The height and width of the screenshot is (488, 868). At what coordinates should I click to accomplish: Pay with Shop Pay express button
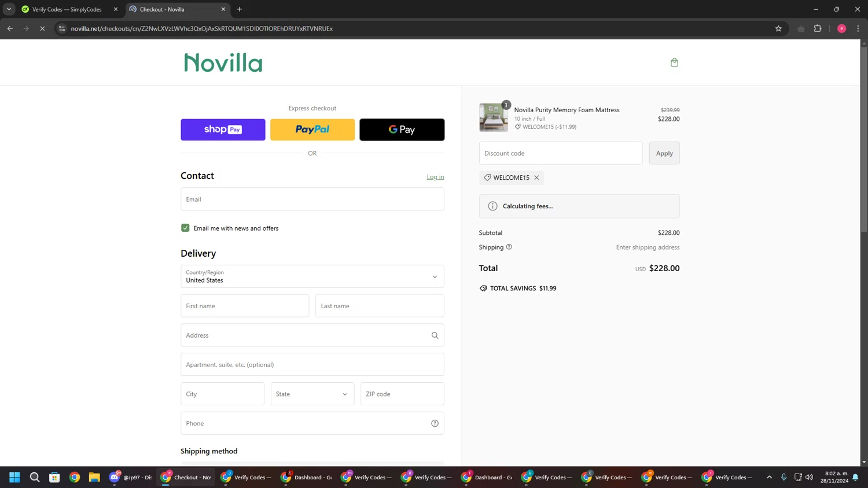click(223, 130)
